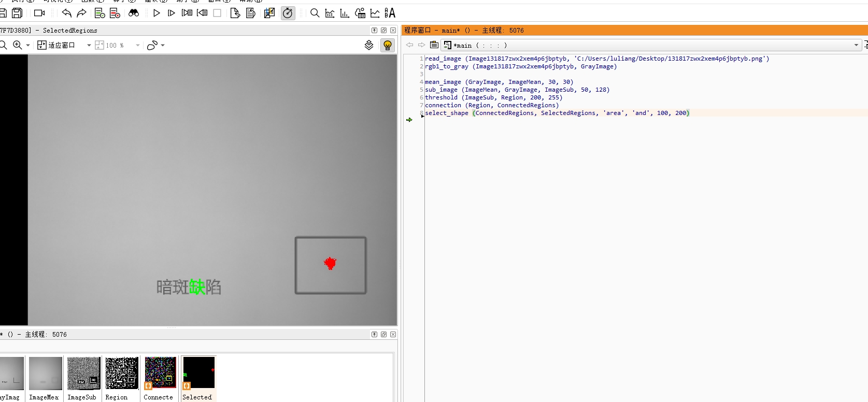Image resolution: width=868 pixels, height=402 pixels.
Task: Select the threshold code line
Action: point(493,97)
